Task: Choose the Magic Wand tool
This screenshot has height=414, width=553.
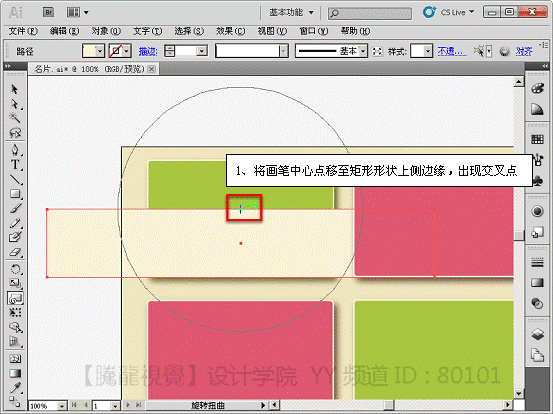Action: pyautogui.click(x=15, y=118)
